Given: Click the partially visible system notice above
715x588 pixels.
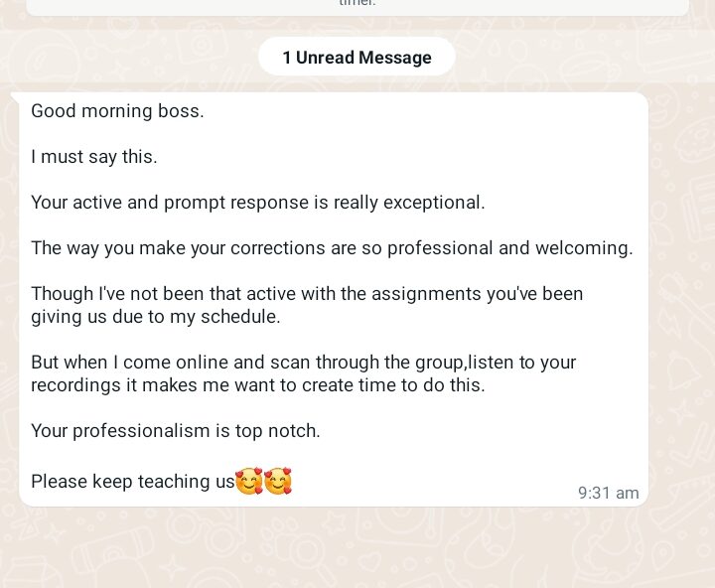Looking at the screenshot, I should pos(357,7).
